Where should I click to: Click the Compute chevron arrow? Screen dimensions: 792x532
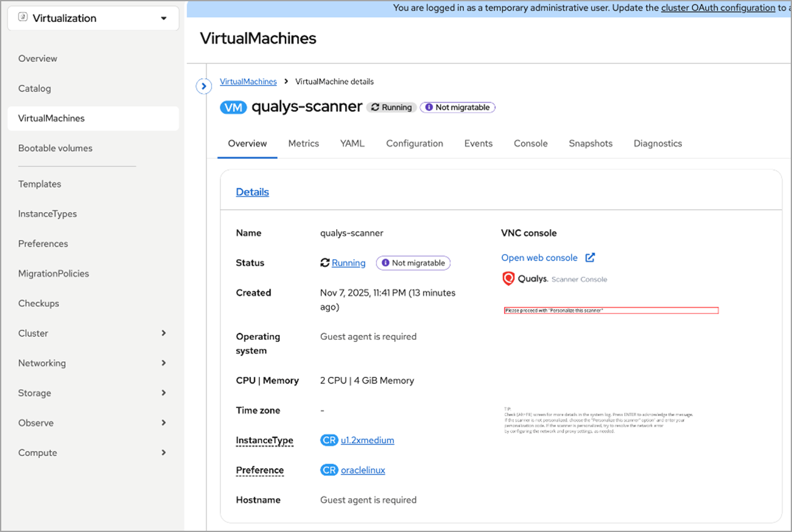[x=164, y=453]
